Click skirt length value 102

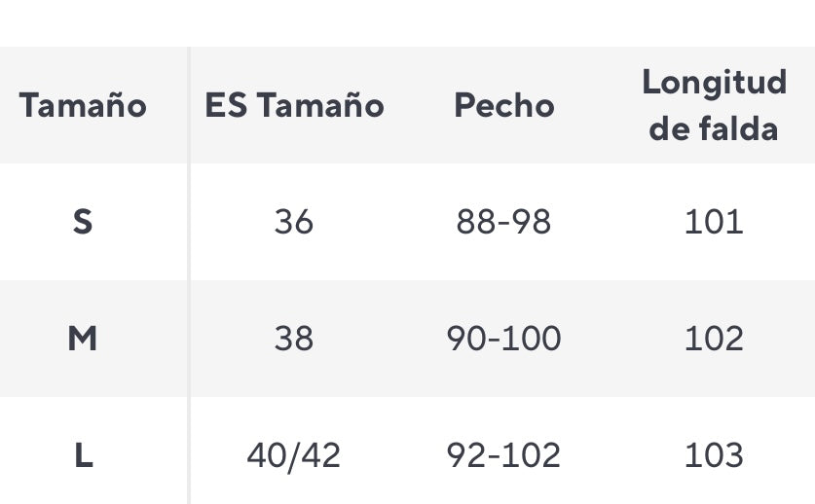714,339
